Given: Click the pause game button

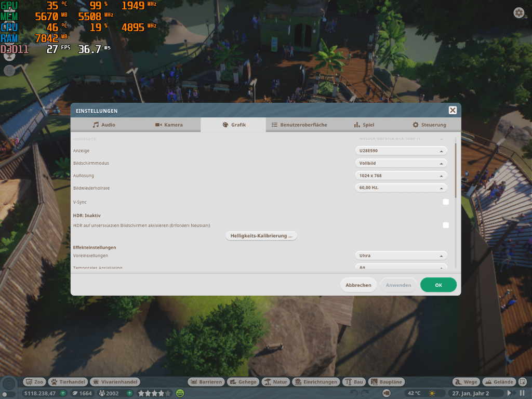Looking at the screenshot, I should click(x=522, y=393).
